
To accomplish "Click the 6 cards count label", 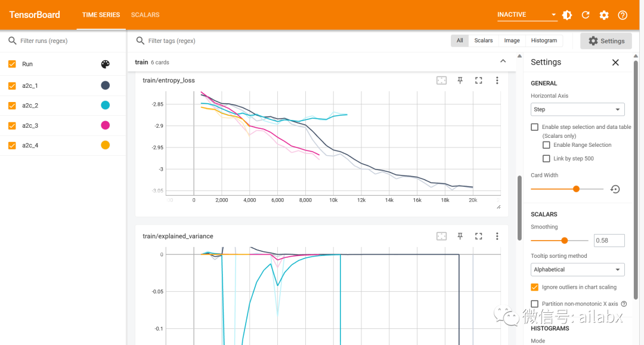I will pos(160,63).
